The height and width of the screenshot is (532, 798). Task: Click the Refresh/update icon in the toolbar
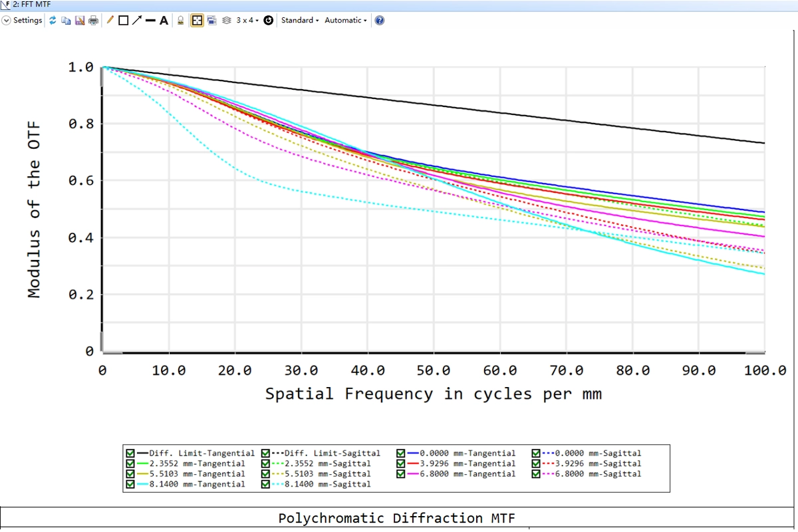(53, 21)
